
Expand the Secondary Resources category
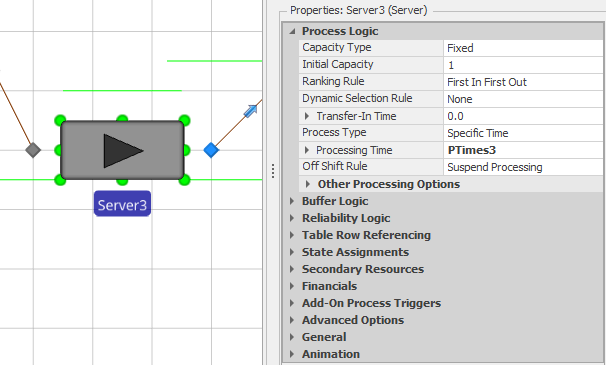(x=292, y=269)
